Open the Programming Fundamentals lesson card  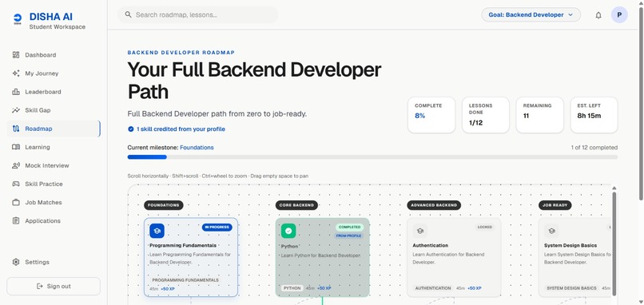tap(191, 257)
